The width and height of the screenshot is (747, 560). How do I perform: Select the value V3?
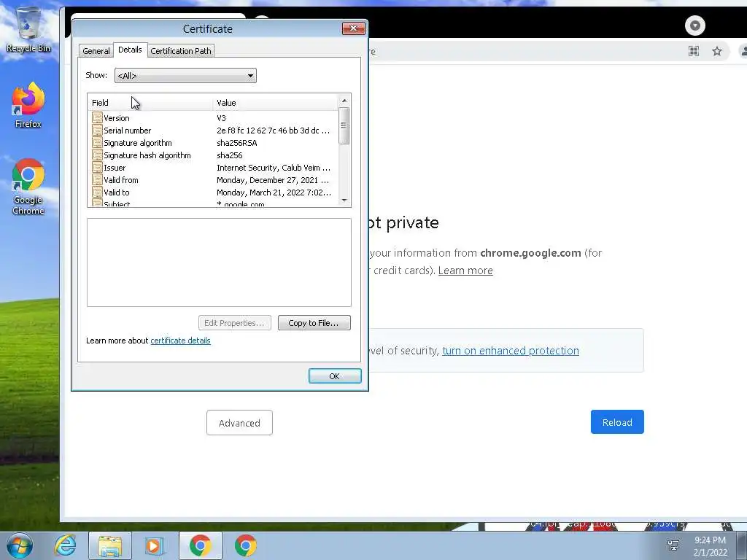[221, 118]
